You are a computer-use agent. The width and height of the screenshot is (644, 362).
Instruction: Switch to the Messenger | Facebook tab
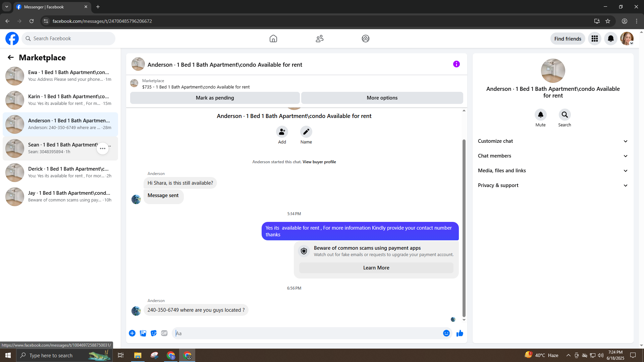point(52,7)
